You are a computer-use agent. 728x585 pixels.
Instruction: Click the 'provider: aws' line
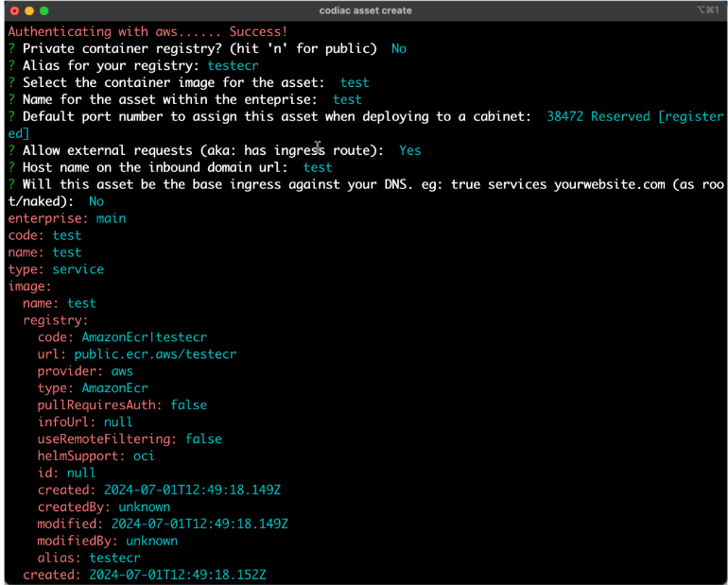[85, 371]
